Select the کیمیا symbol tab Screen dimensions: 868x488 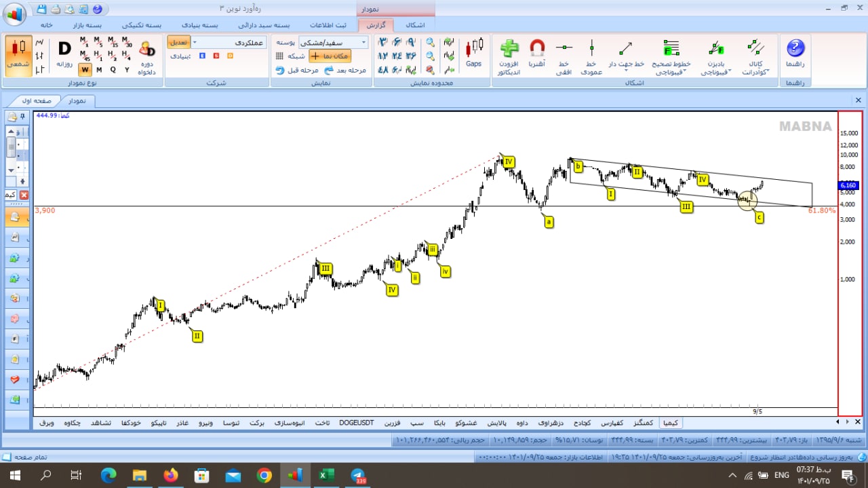tap(670, 422)
